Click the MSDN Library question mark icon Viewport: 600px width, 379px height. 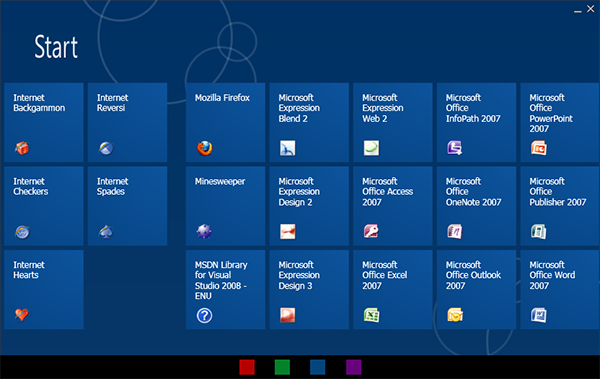pyautogui.click(x=204, y=315)
